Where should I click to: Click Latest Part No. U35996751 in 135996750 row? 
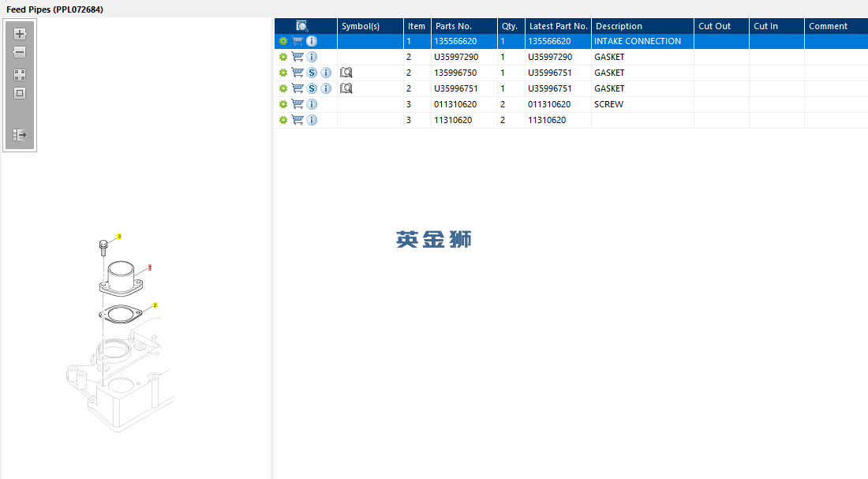(x=558, y=73)
